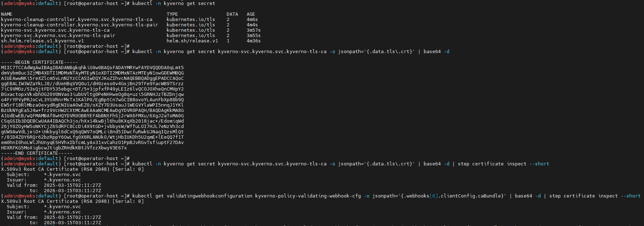
Task: Click certificate line starting r/81D4Z0Y6RQr62bzRppY
Action: [x=92, y=137]
